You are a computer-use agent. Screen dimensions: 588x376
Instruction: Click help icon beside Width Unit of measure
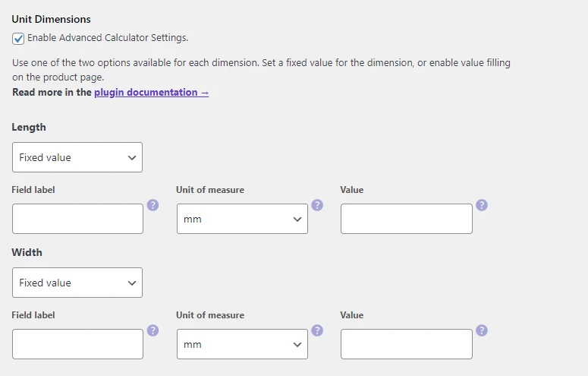317,330
